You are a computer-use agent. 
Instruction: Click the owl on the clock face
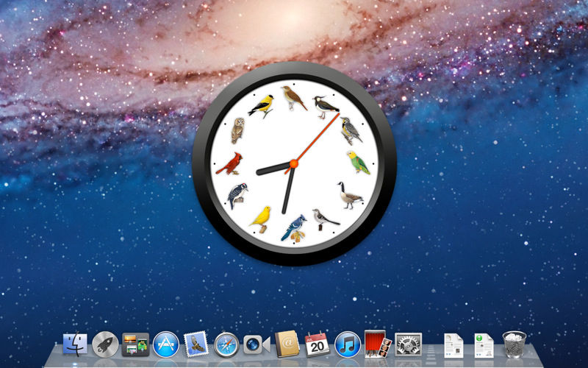point(237,131)
